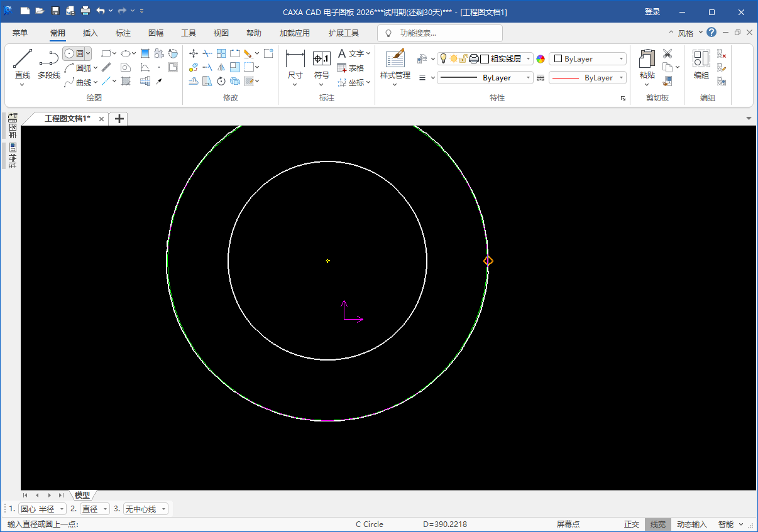Select the trim tool icon

(207, 53)
